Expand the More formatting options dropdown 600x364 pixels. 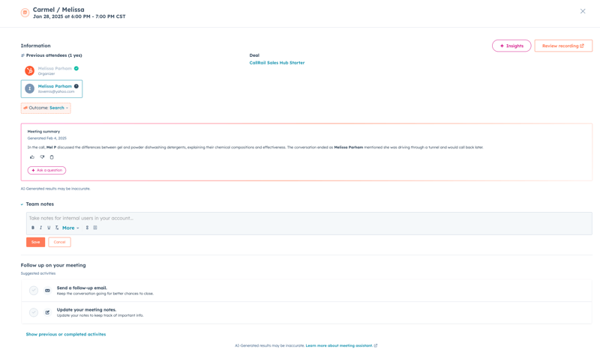coord(70,228)
